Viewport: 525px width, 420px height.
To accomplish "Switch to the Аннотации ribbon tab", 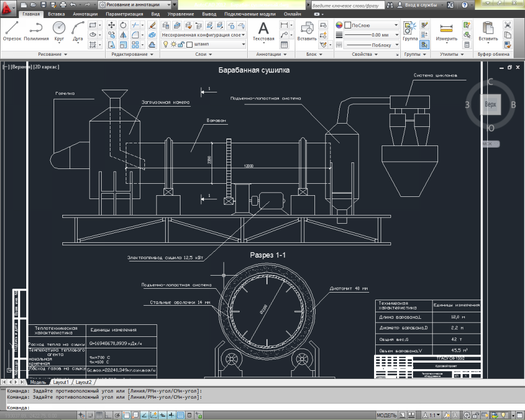I will coord(85,14).
